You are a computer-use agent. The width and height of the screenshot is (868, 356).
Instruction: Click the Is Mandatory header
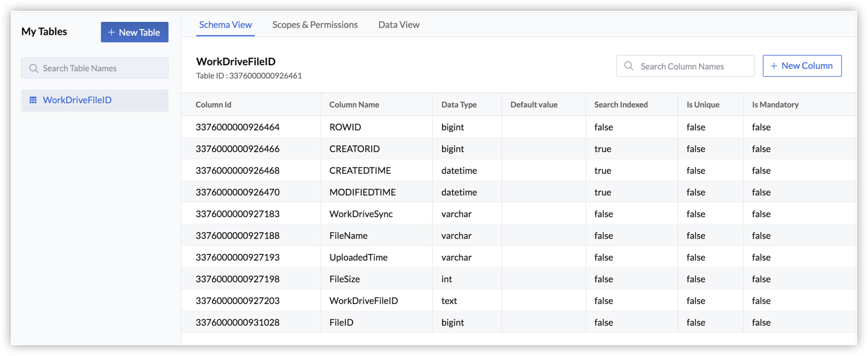(x=776, y=104)
